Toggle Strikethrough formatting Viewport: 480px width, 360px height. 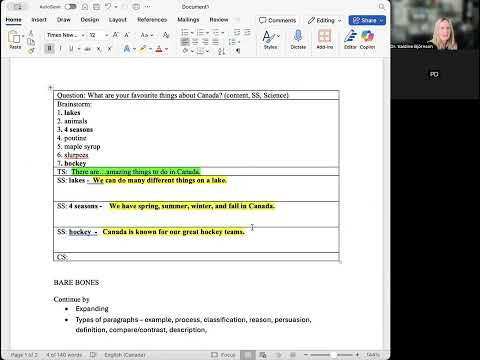coord(87,49)
